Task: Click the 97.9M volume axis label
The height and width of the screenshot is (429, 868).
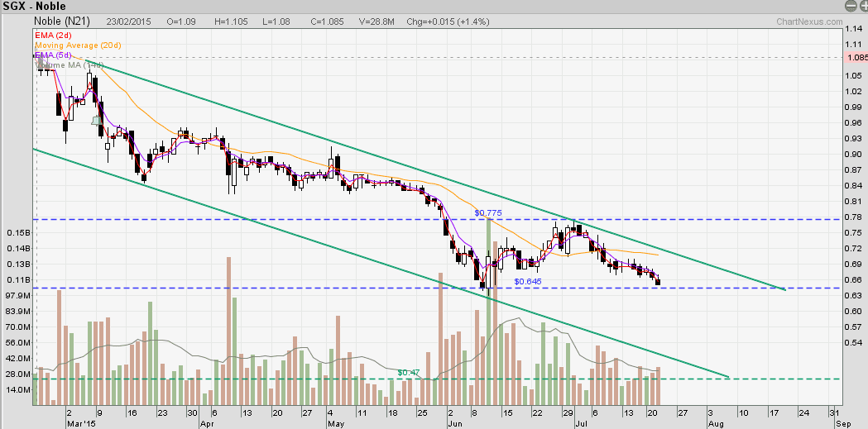Action: pyautogui.click(x=18, y=296)
